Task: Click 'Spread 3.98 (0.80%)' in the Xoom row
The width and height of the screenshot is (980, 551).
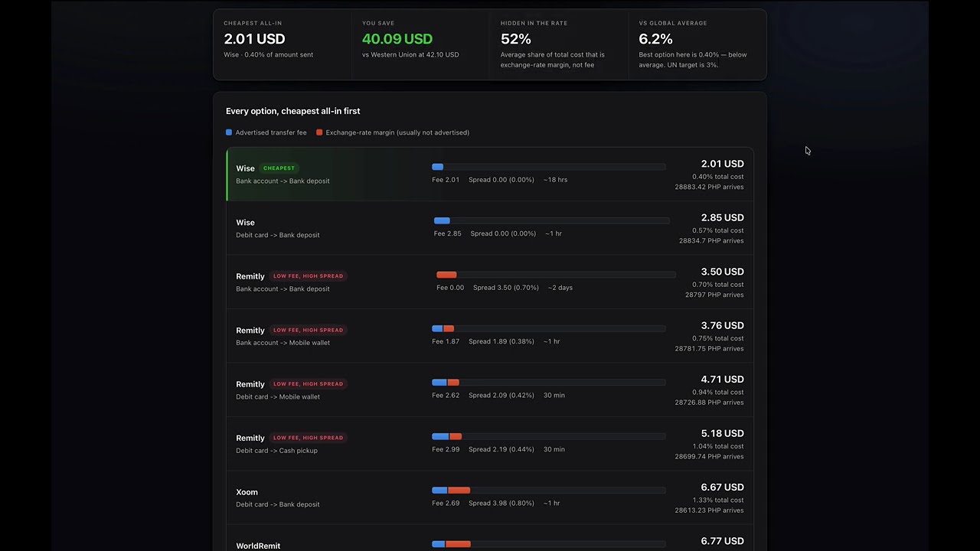Action: point(501,503)
